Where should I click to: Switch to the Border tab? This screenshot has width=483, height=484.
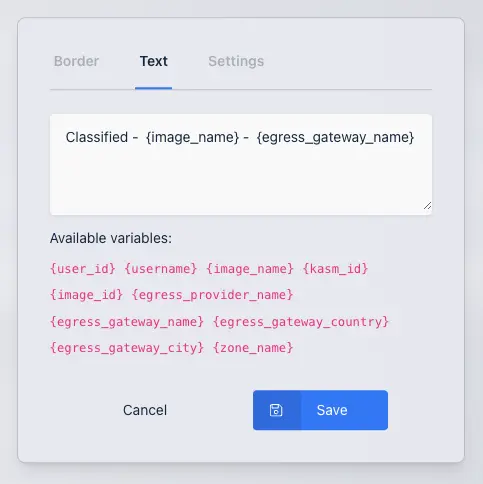coord(76,61)
